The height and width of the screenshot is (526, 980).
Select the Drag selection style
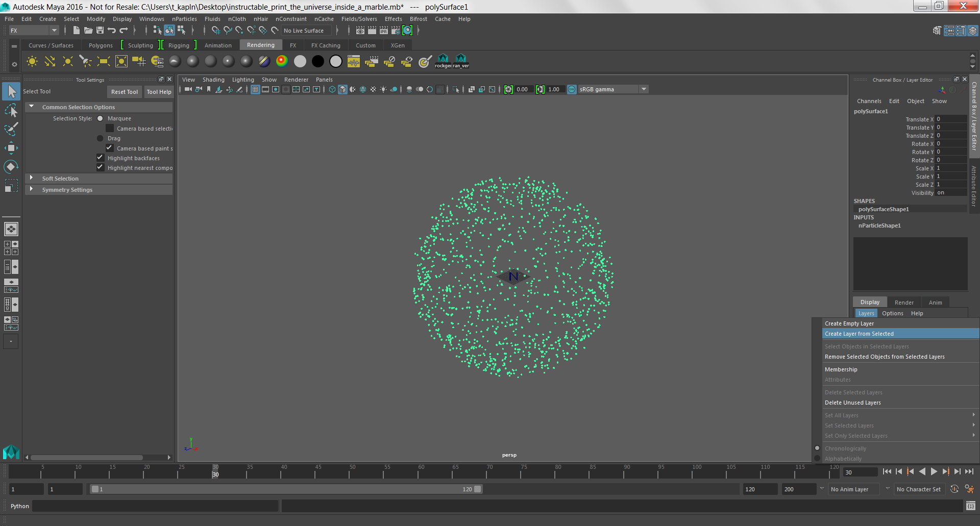click(x=100, y=138)
